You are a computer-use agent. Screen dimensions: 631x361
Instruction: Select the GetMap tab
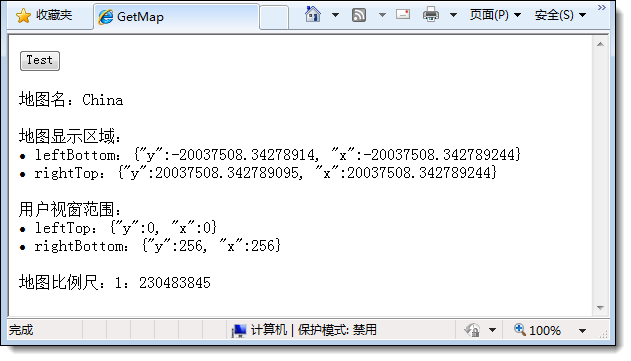coord(176,17)
